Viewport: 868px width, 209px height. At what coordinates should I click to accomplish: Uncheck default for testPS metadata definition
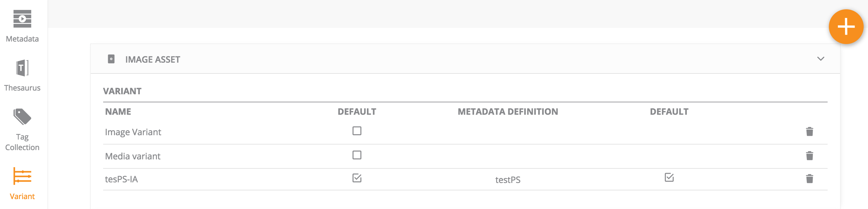669,178
